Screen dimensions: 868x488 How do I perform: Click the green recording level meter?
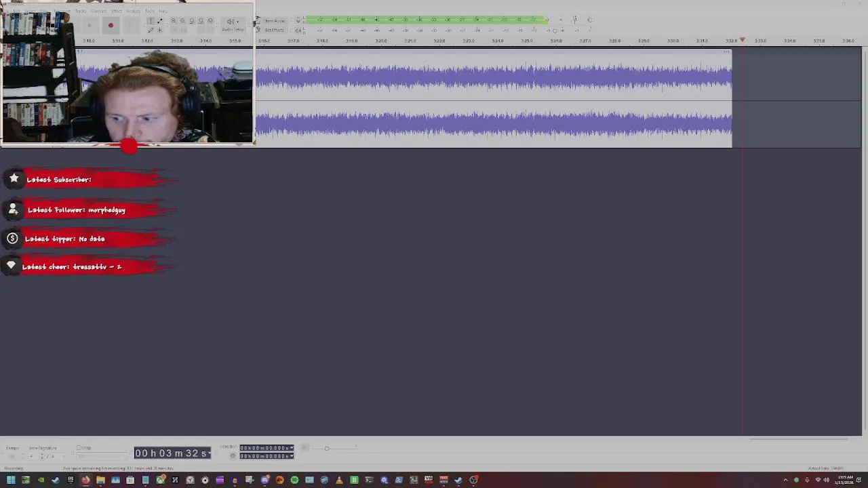coord(427,20)
